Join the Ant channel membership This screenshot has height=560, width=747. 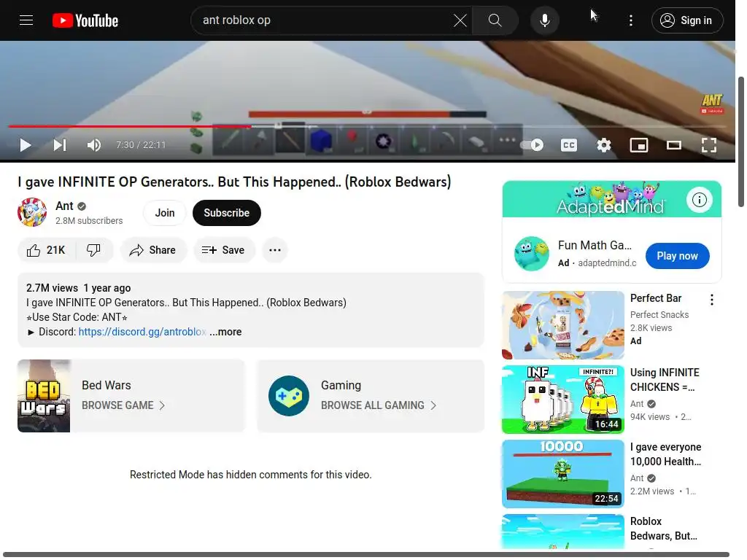[x=165, y=213]
